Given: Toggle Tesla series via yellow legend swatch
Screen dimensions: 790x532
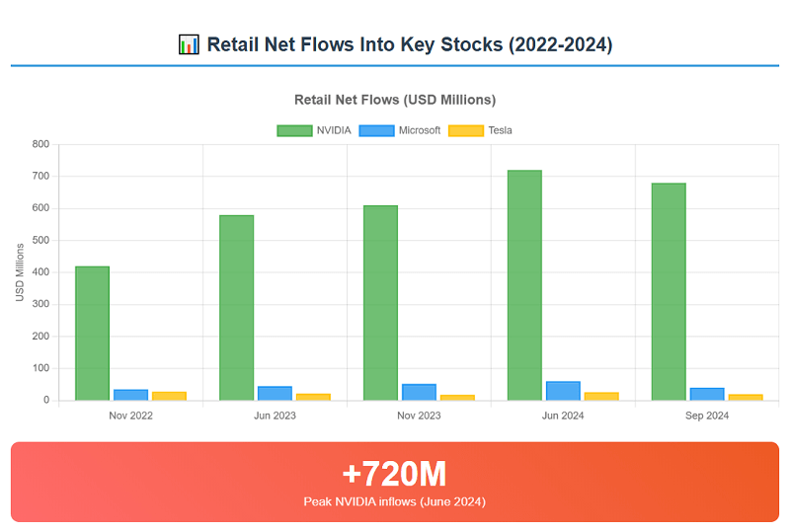Looking at the screenshot, I should 466,130.
